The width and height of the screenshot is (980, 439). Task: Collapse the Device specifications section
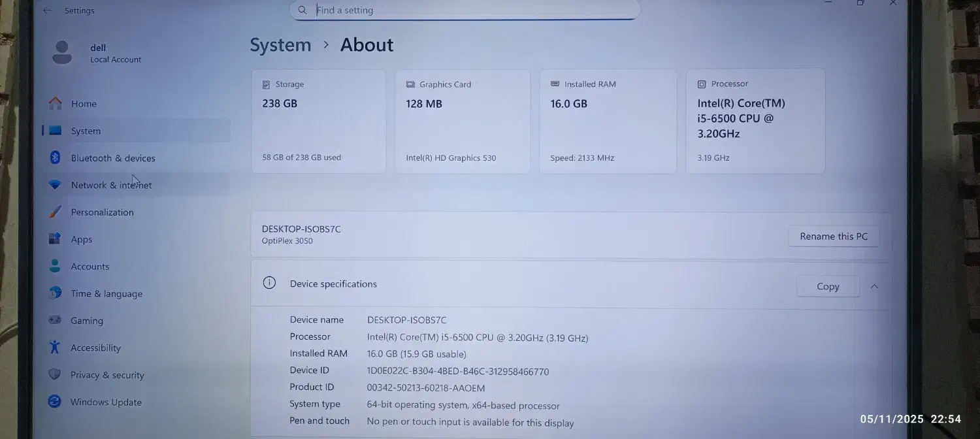pyautogui.click(x=874, y=286)
